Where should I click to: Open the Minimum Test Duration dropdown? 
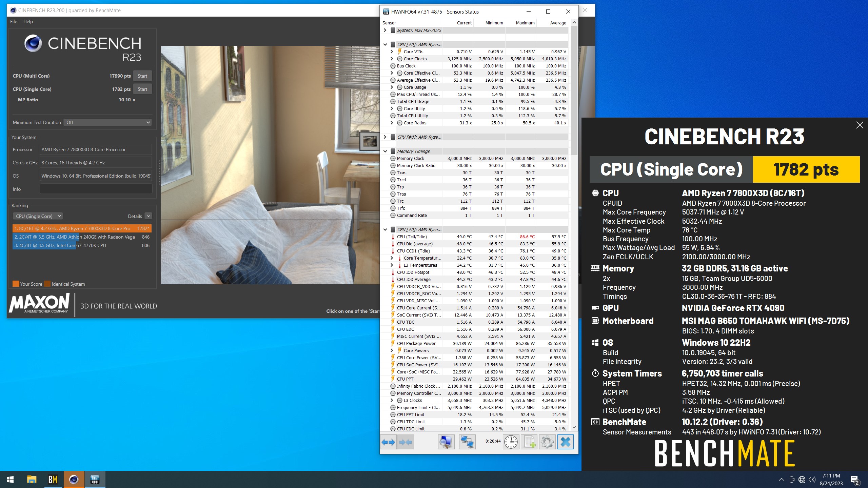[107, 122]
